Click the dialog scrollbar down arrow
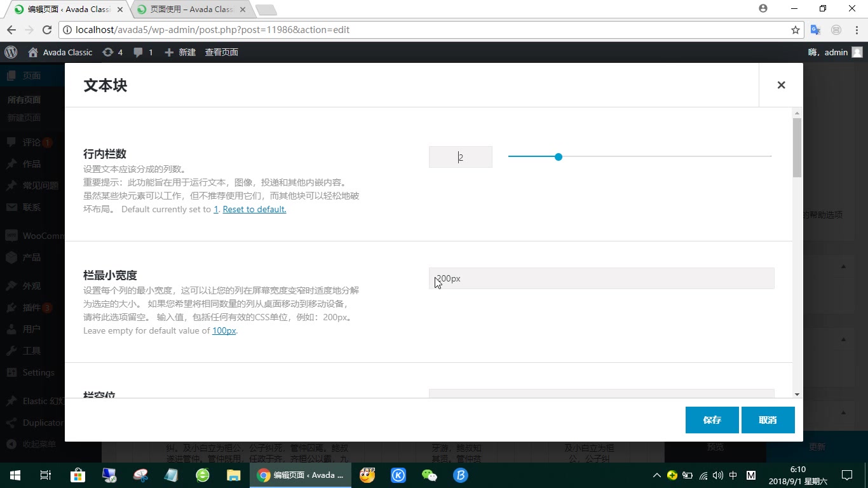 coord(797,394)
